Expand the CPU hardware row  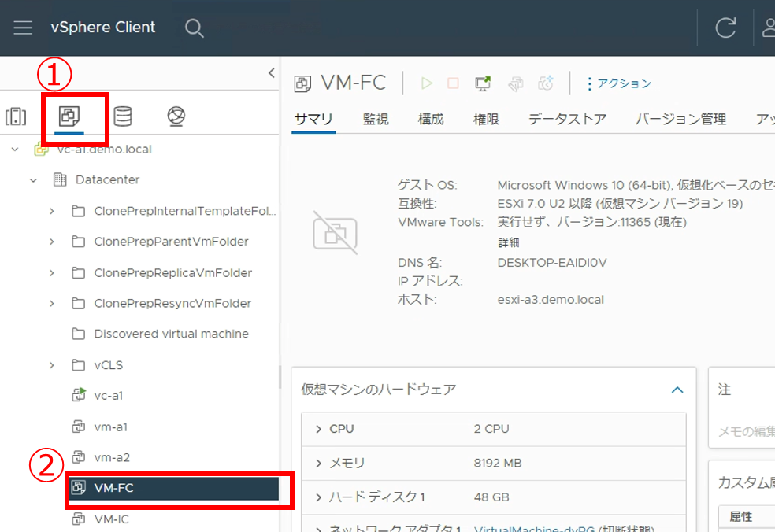click(x=318, y=429)
